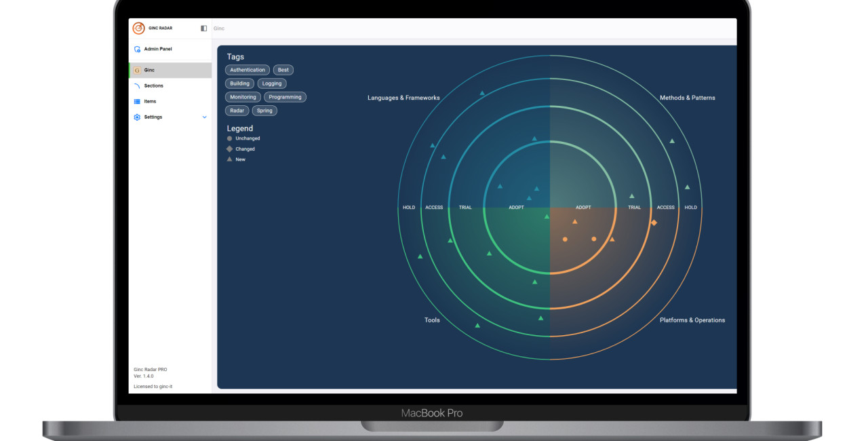Click the Monitoring tag chip

coord(243,97)
